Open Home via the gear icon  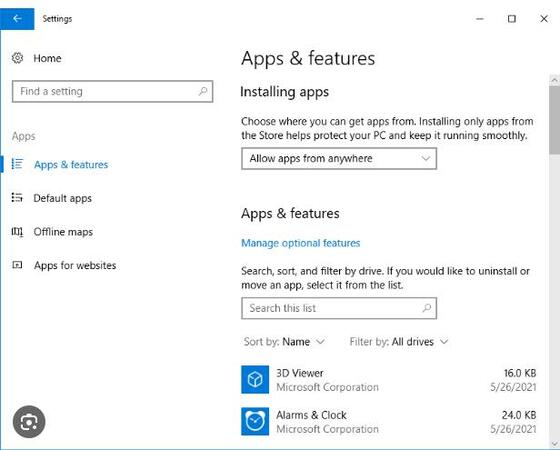click(x=18, y=58)
